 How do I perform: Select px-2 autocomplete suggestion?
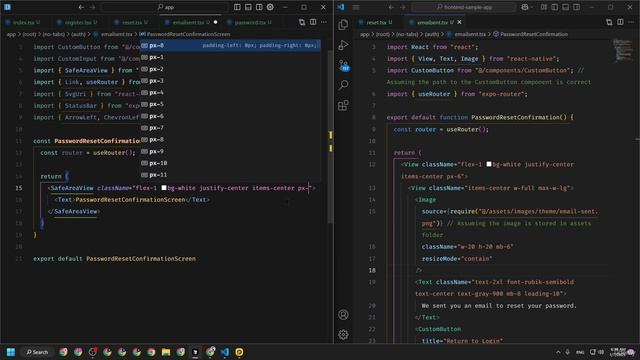pos(230,69)
